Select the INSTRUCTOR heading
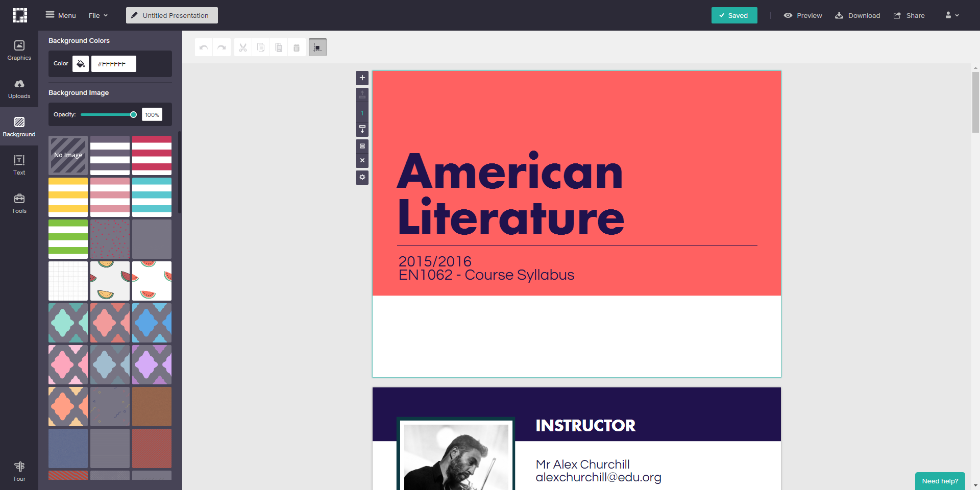Viewport: 980px width, 490px height. (585, 426)
